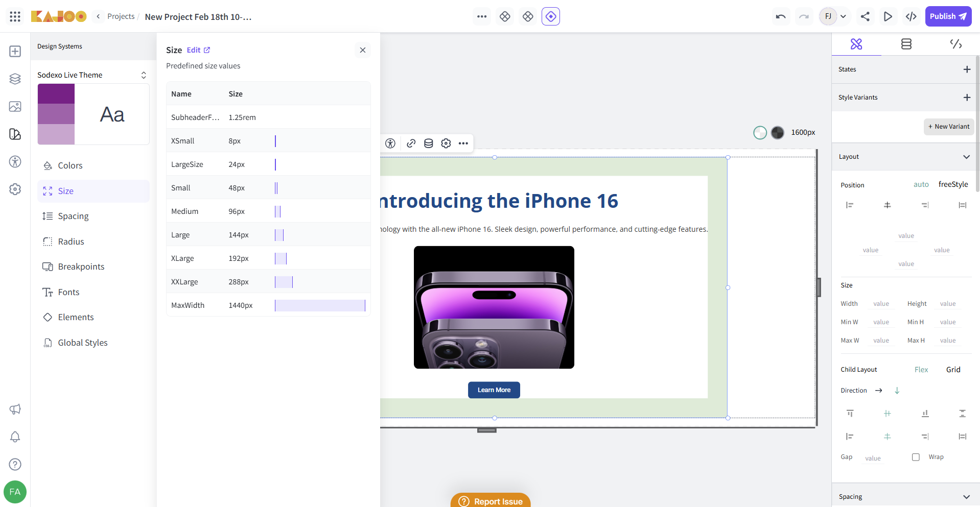Switch to the styles tab in right panel
Image resolution: width=980 pixels, height=507 pixels.
(x=856, y=44)
